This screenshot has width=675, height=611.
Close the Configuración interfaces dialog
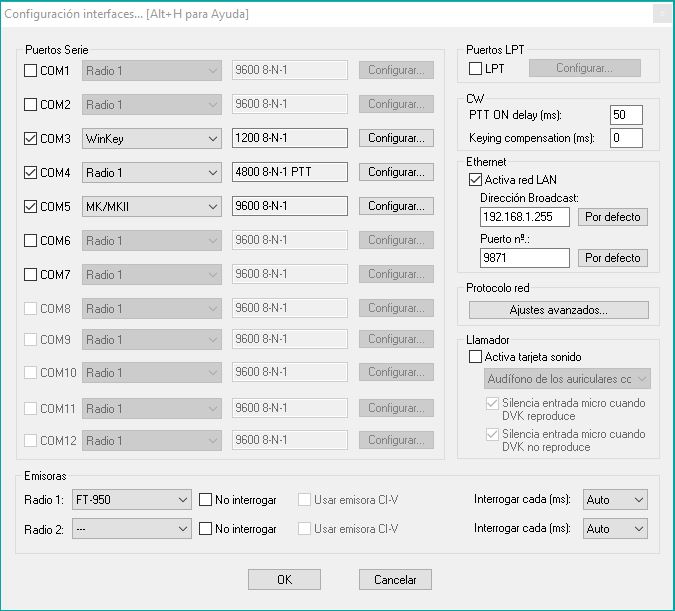click(x=662, y=14)
